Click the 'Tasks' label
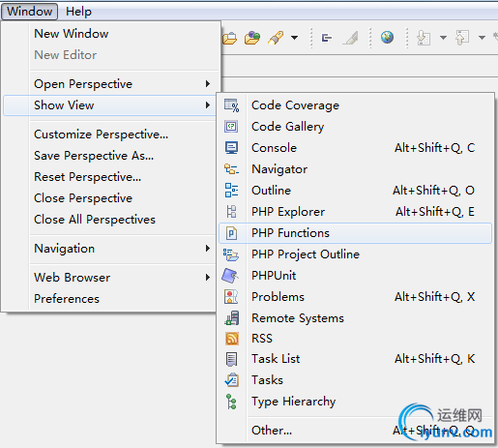The image size is (498, 448). coord(267,380)
